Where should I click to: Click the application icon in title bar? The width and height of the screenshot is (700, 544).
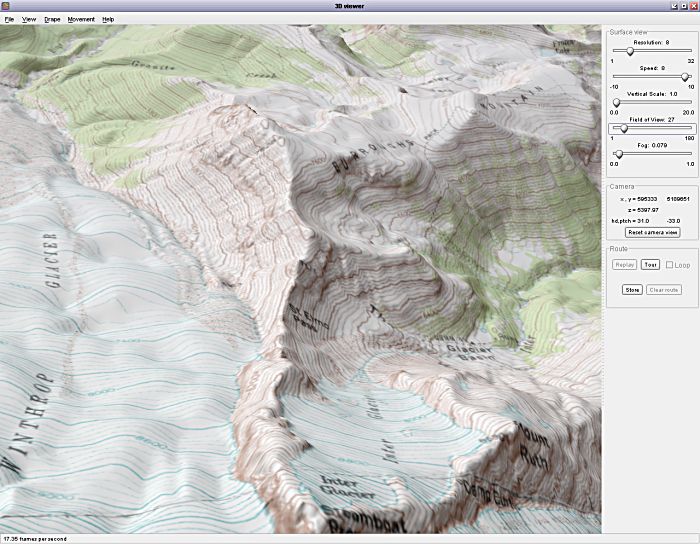[x=6, y=5]
